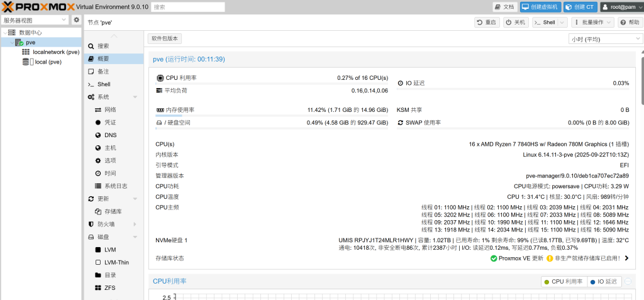Open the 防火墙 firewall menu item
This screenshot has width=644, height=300.
click(106, 224)
